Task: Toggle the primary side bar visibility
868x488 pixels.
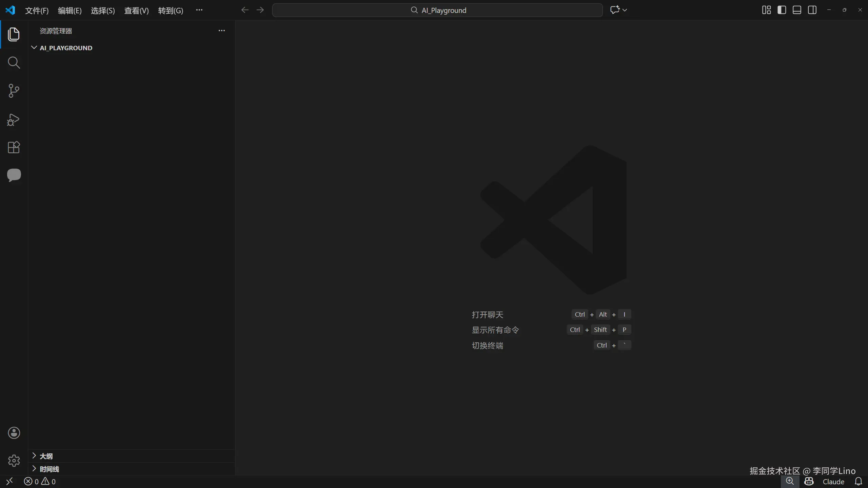Action: pos(782,10)
